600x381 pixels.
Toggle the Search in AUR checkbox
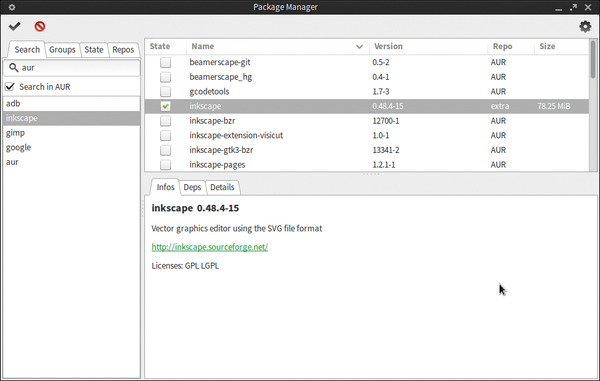10,87
